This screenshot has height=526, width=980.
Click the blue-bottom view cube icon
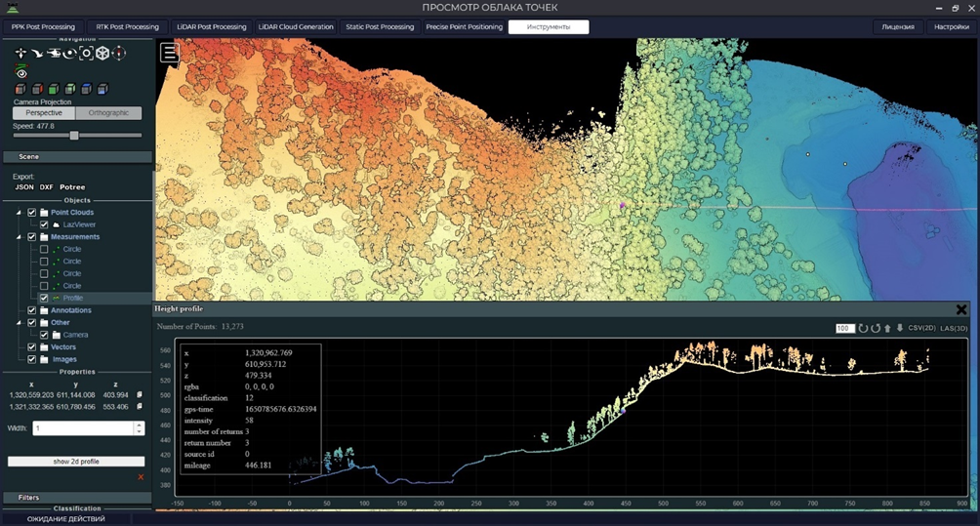[102, 89]
